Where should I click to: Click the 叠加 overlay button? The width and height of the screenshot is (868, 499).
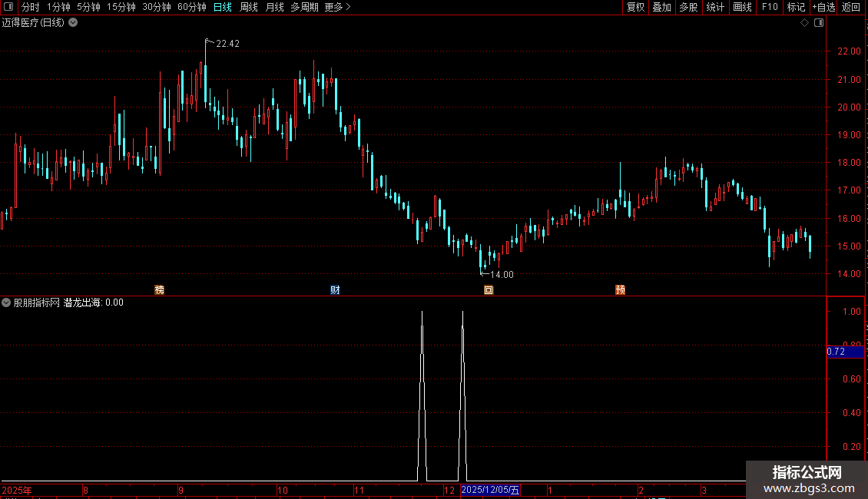point(662,7)
